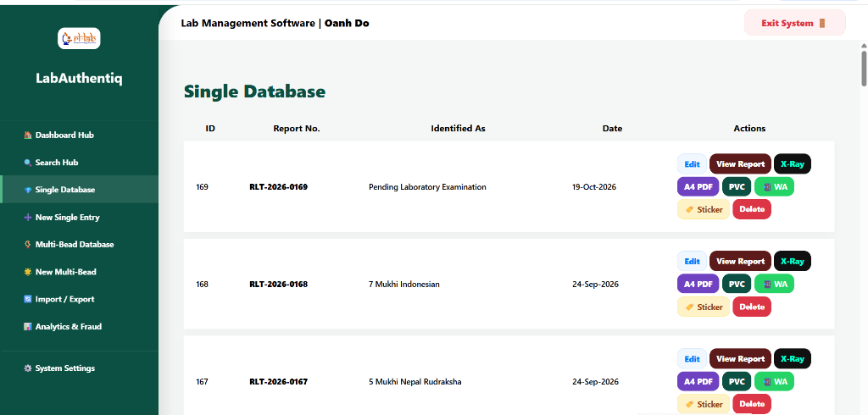Click the Actions column header
The width and height of the screenshot is (868, 415).
tap(749, 129)
